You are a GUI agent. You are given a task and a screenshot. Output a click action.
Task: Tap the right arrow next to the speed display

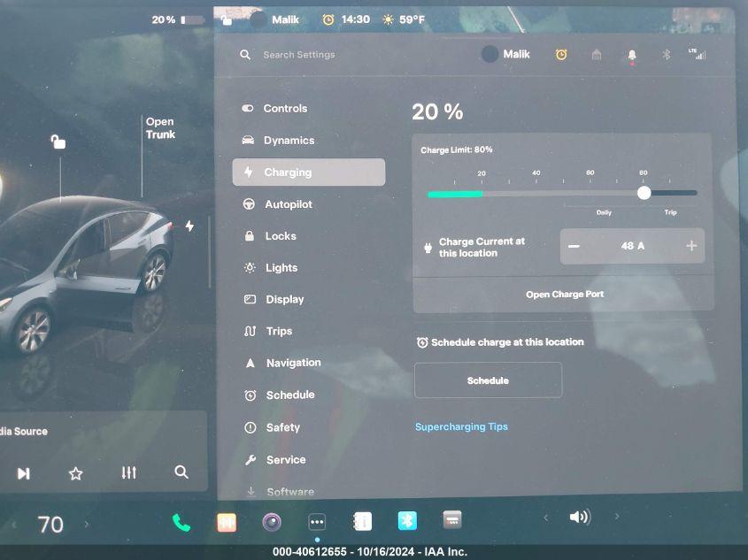tap(86, 524)
